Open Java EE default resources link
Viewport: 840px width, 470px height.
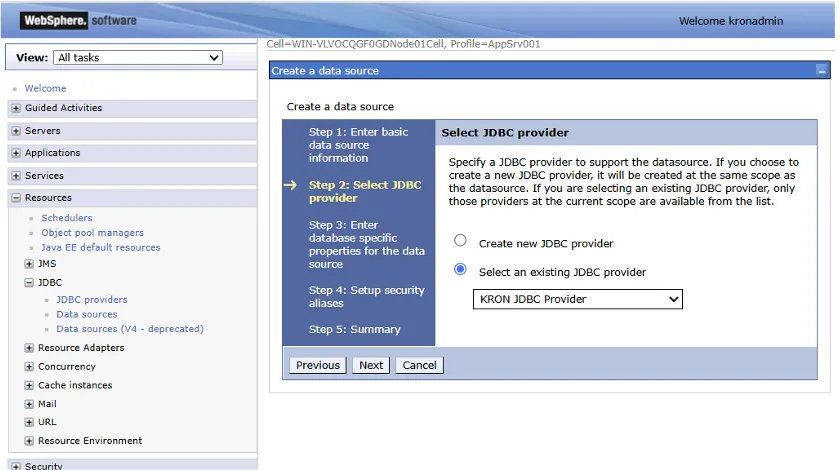(x=101, y=248)
